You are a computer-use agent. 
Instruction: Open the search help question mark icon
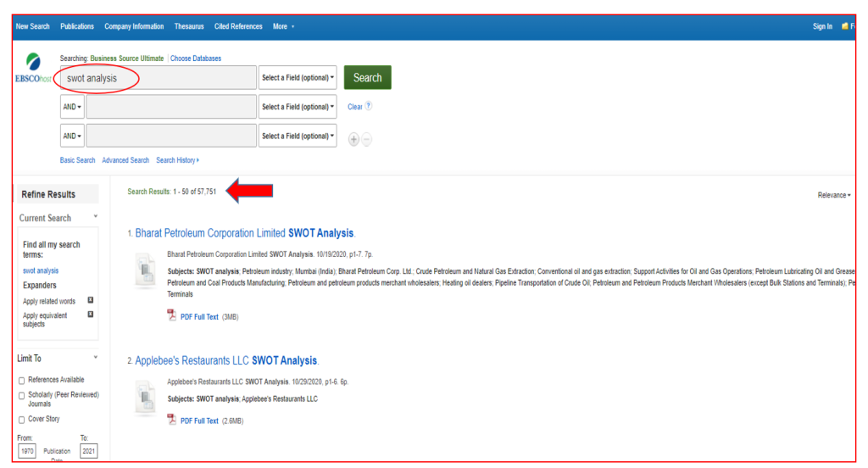point(369,106)
